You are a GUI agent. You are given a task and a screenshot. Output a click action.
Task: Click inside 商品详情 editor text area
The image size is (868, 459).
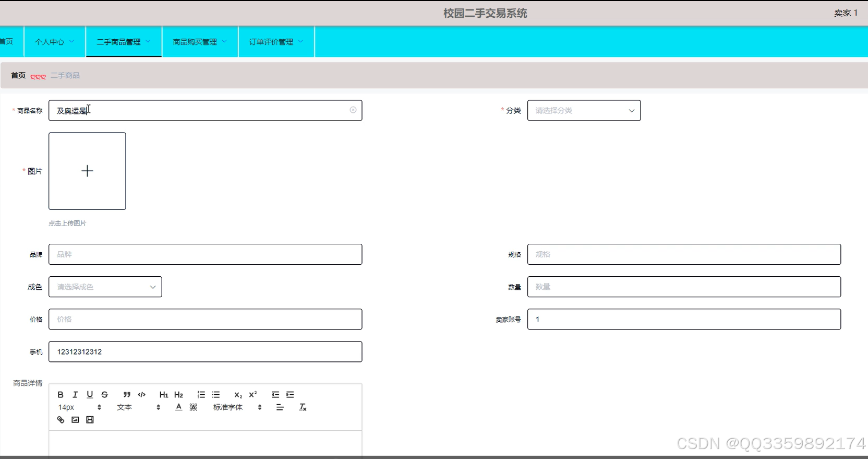(205, 443)
